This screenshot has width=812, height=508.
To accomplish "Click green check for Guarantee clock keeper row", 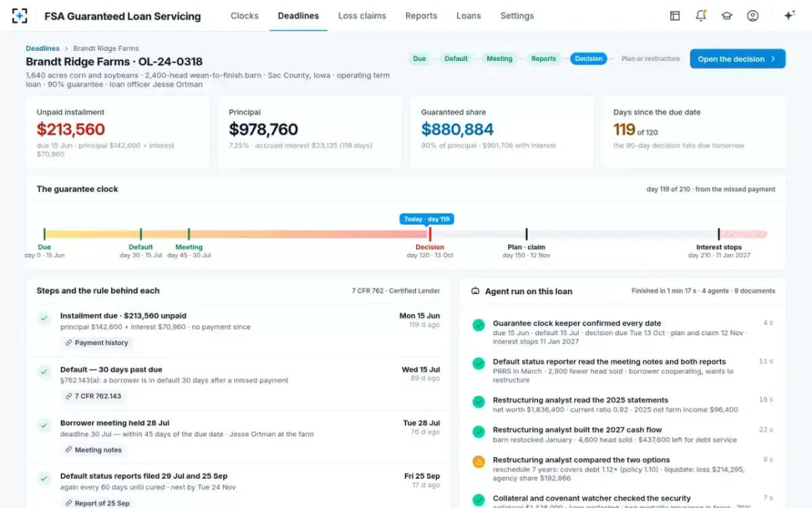I will [478, 325].
